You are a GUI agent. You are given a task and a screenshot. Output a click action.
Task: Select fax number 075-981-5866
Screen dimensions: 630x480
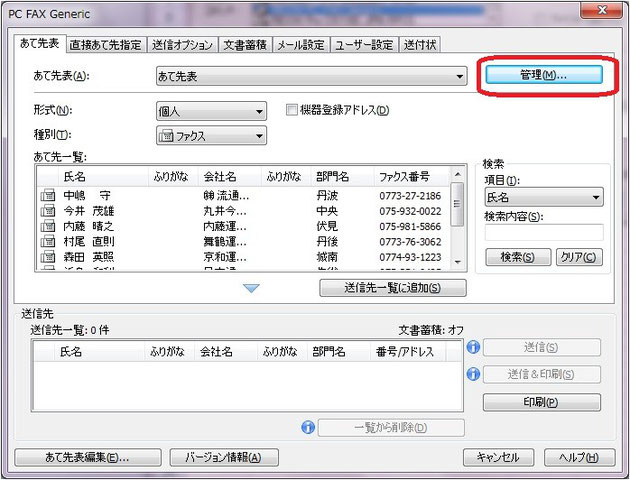410,227
